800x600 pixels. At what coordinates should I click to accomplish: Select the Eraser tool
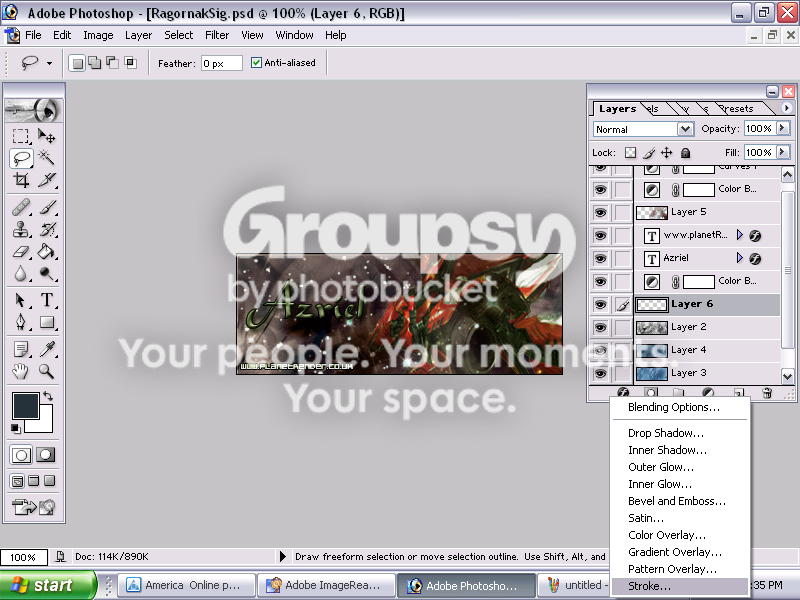[x=21, y=252]
